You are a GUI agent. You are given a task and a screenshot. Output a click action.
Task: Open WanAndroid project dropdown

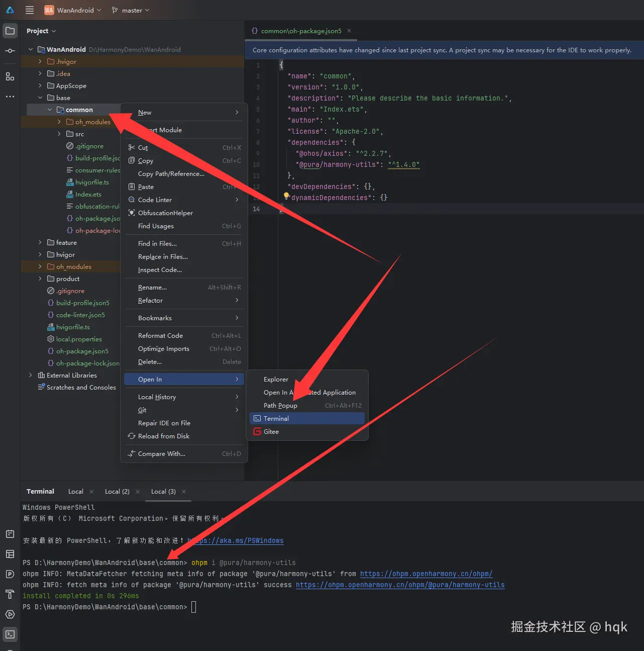(72, 10)
